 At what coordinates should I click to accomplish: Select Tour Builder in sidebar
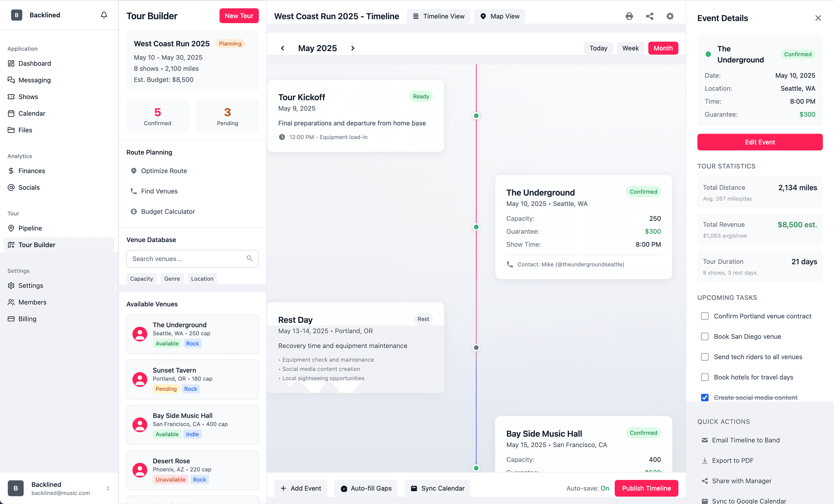[x=59, y=245]
